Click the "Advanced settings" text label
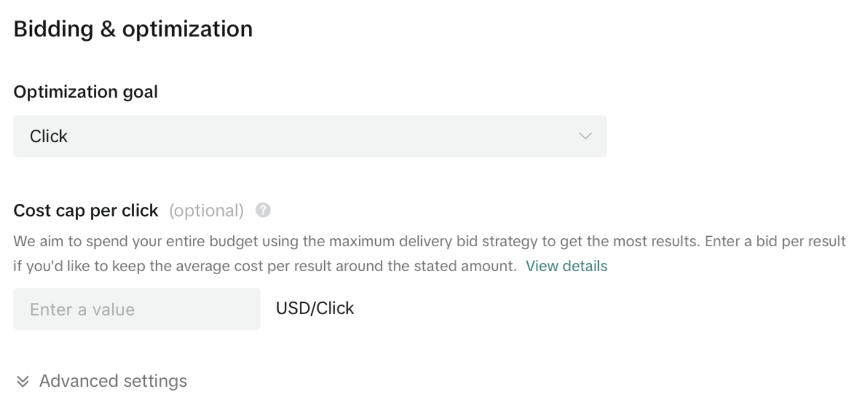Image resolution: width=868 pixels, height=419 pixels. tap(113, 381)
